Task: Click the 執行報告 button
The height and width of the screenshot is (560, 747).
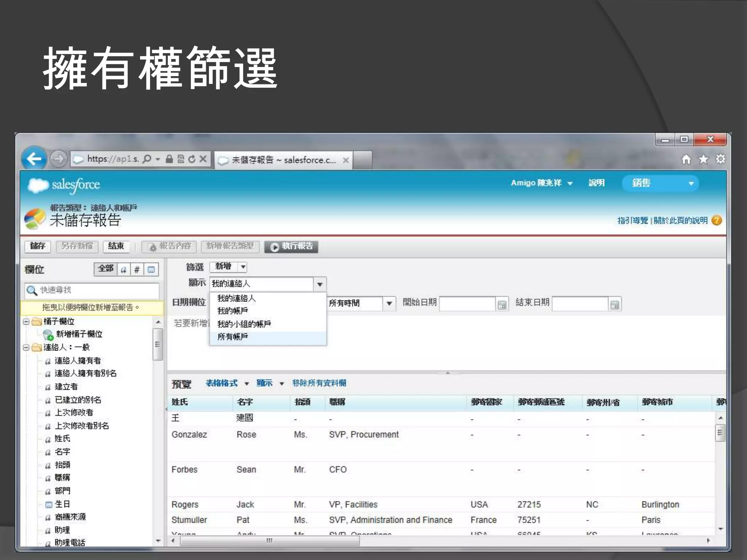Action: (291, 246)
